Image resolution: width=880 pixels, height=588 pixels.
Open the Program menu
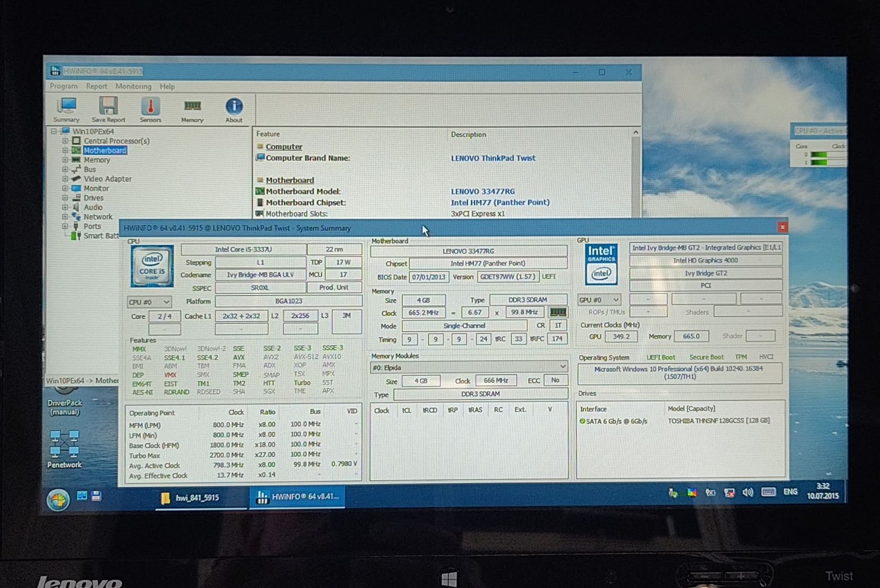pyautogui.click(x=64, y=86)
